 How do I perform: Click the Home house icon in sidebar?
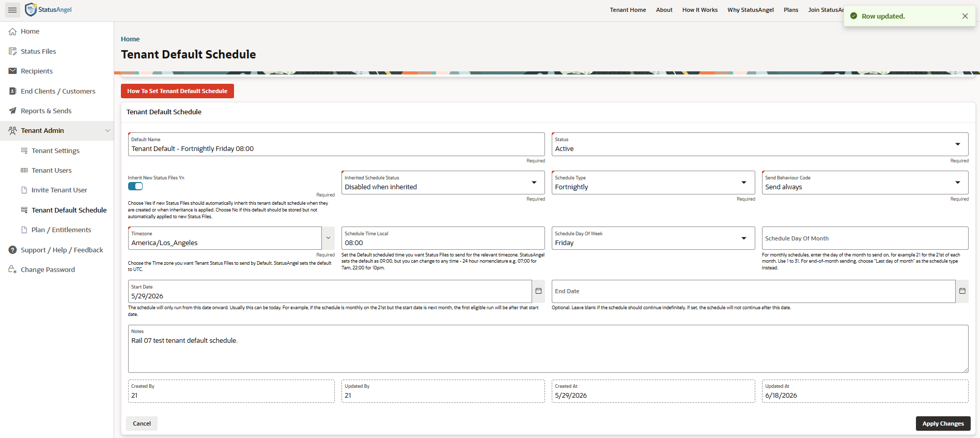[13, 32]
